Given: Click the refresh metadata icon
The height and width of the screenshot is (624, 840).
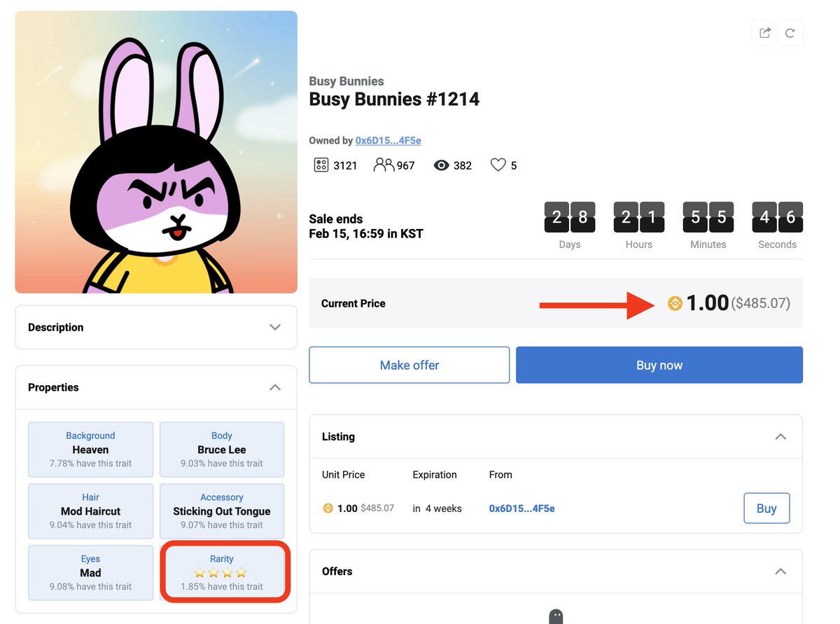Looking at the screenshot, I should [790, 33].
